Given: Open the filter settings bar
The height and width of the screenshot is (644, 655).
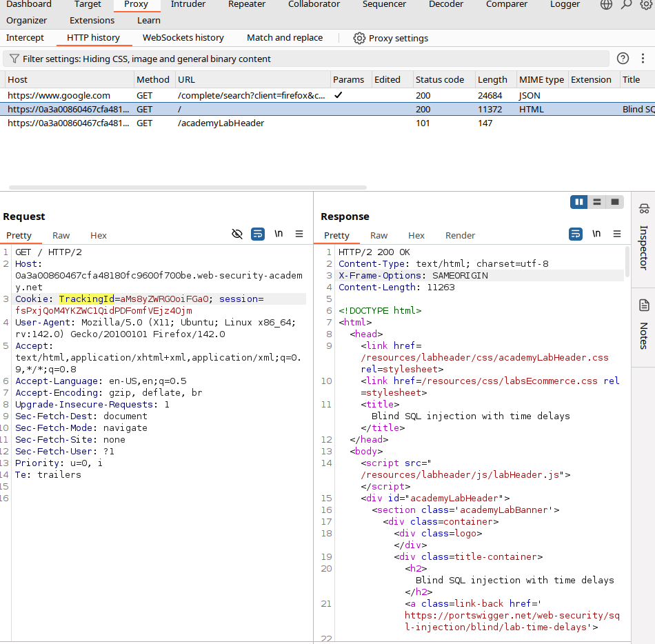Looking at the screenshot, I should point(305,59).
